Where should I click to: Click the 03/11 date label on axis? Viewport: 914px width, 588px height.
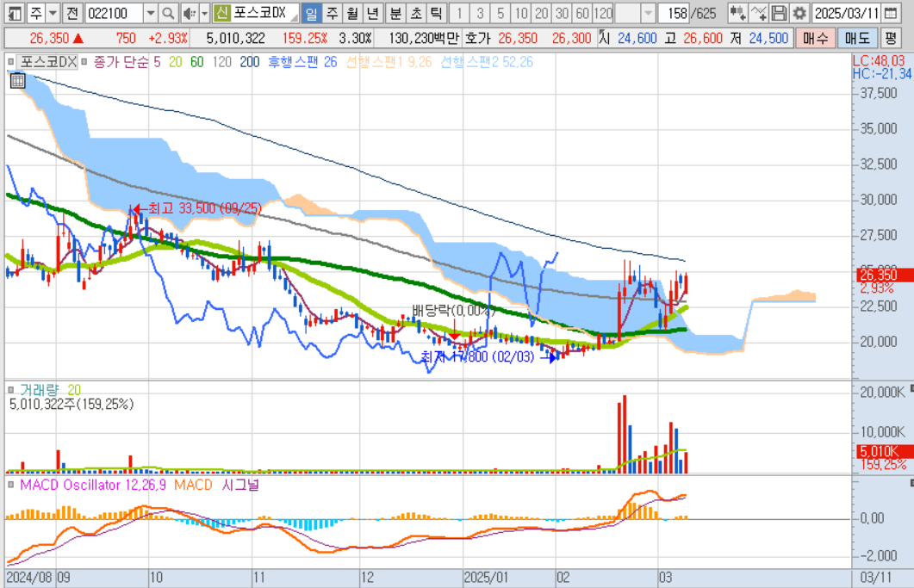tap(876, 578)
